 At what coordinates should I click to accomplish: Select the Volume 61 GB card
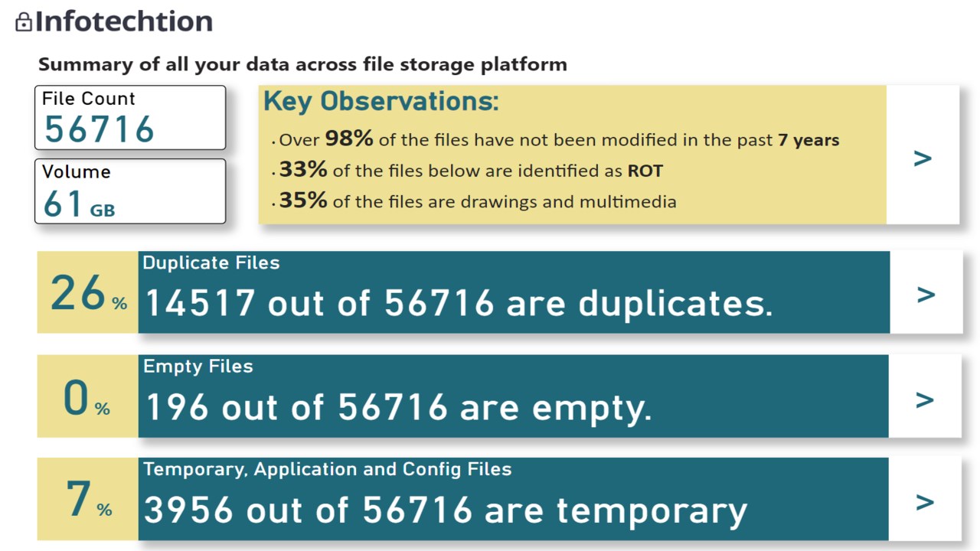coord(130,191)
